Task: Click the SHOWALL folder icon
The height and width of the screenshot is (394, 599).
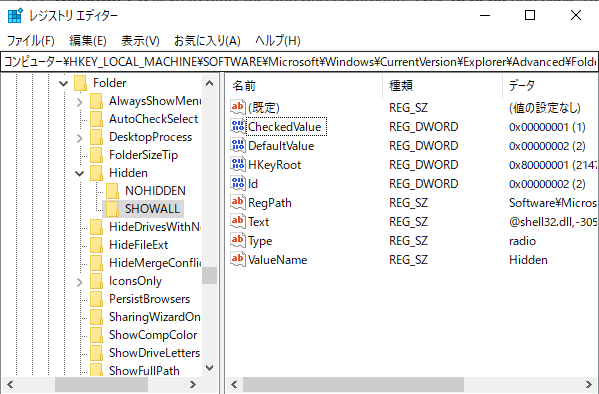Action: tap(112, 209)
